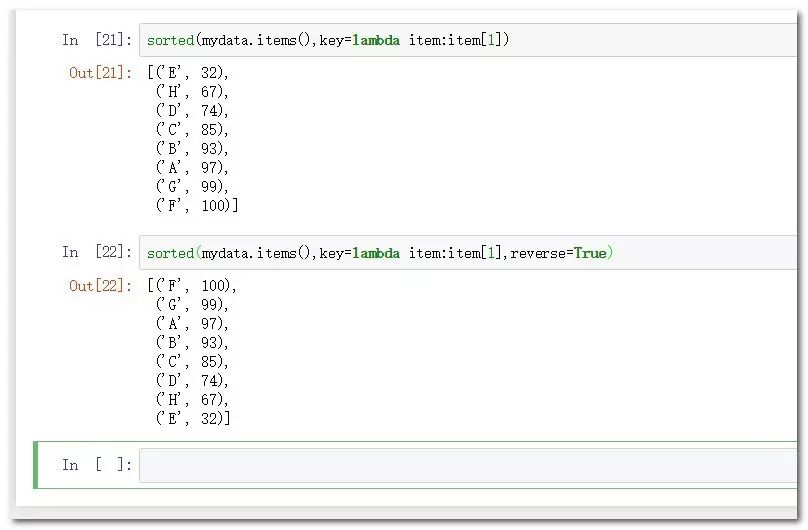This screenshot has height=530, width=808.
Task: Click ('A', 97) in Out[22] output
Action: pos(192,323)
